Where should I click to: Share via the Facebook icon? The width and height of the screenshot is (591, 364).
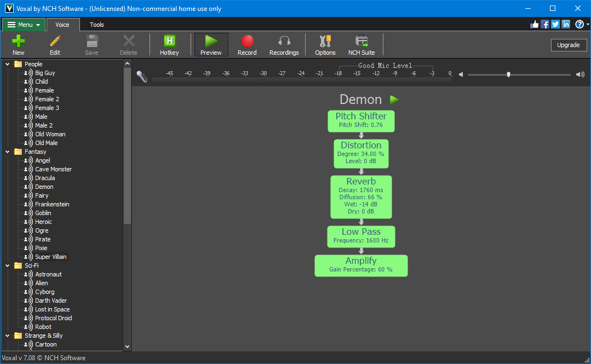pos(545,25)
